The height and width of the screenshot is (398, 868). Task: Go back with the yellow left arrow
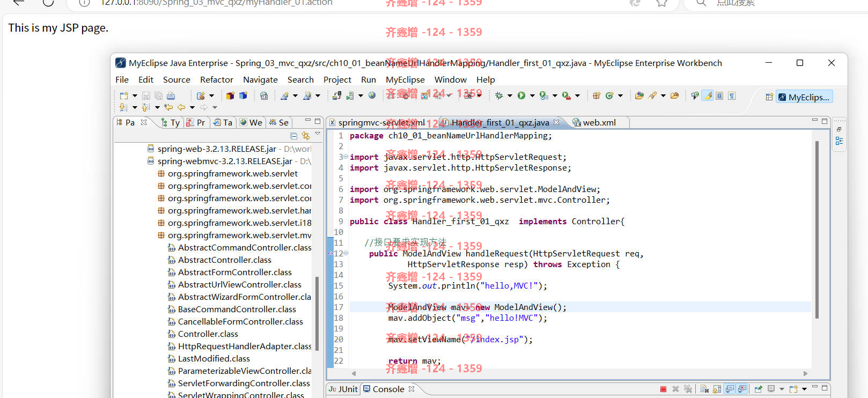pyautogui.click(x=181, y=107)
